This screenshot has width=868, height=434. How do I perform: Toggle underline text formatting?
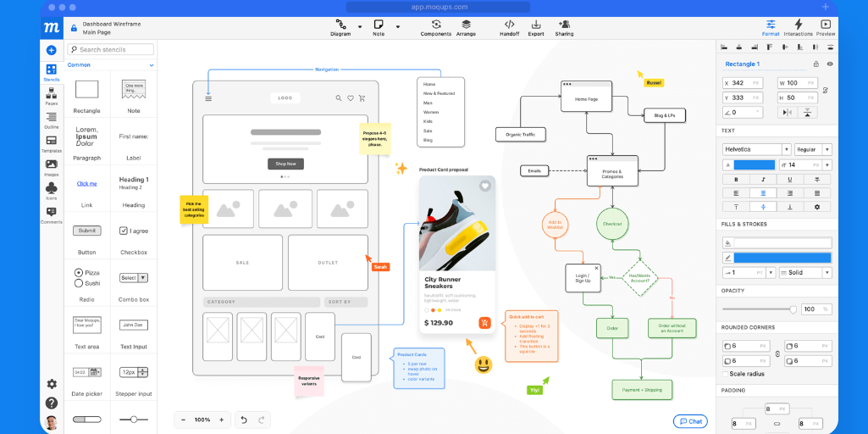click(790, 180)
